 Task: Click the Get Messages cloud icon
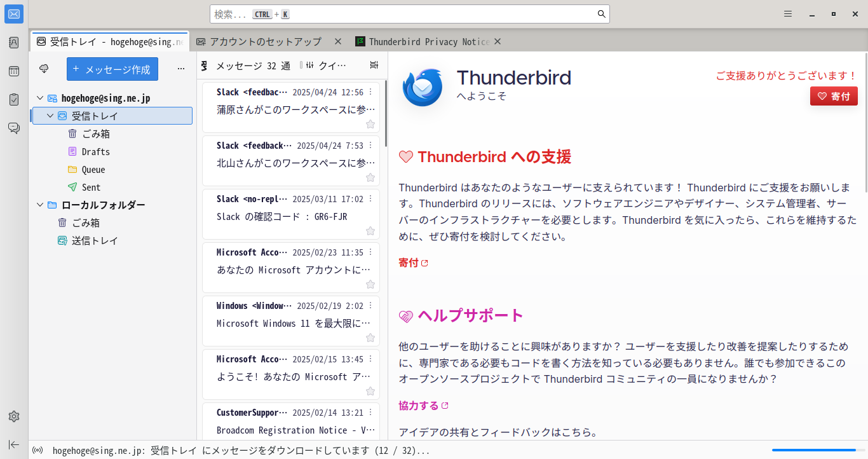coord(44,69)
